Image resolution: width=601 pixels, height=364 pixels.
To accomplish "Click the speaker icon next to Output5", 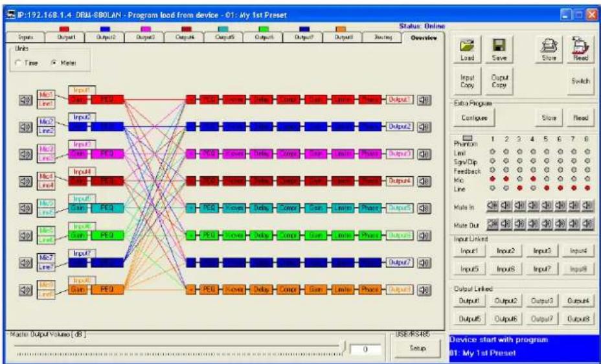I will [x=424, y=208].
